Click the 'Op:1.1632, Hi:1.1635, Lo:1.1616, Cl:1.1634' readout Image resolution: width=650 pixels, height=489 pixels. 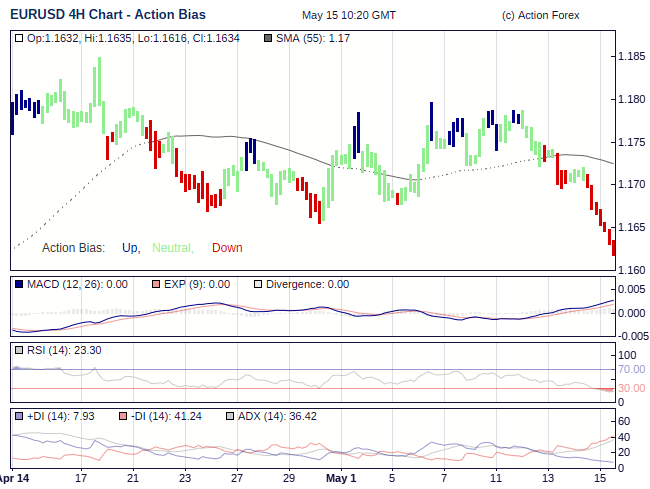click(133, 39)
